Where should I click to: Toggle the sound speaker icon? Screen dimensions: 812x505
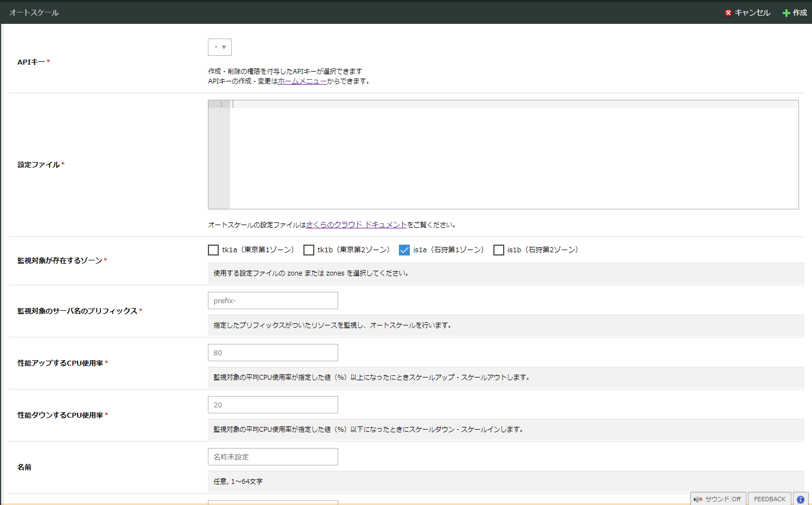click(x=698, y=500)
